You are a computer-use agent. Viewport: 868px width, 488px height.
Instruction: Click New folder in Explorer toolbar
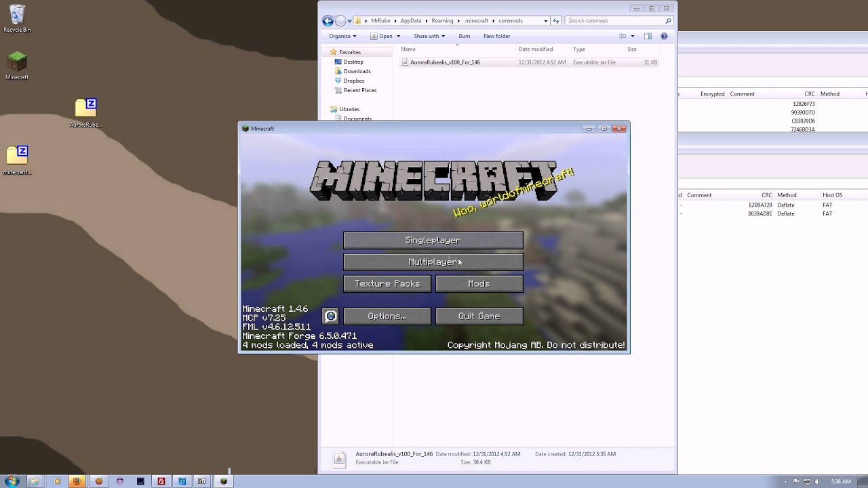pyautogui.click(x=497, y=36)
